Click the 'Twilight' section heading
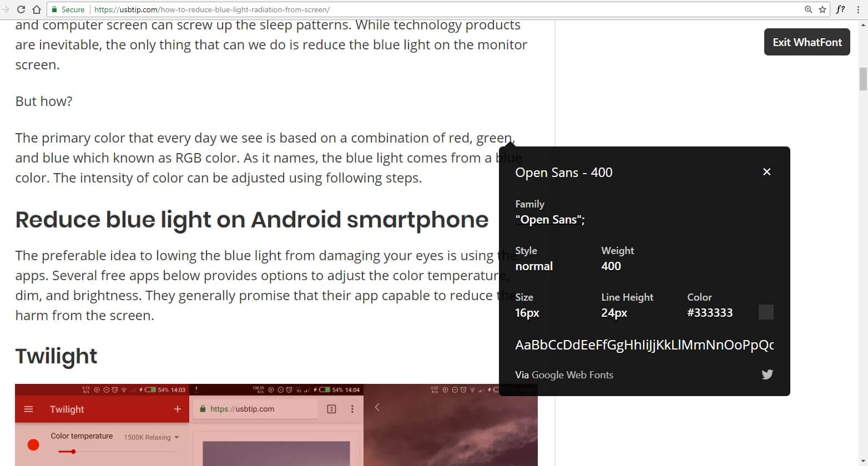Viewport: 868px width, 466px height. click(x=56, y=356)
